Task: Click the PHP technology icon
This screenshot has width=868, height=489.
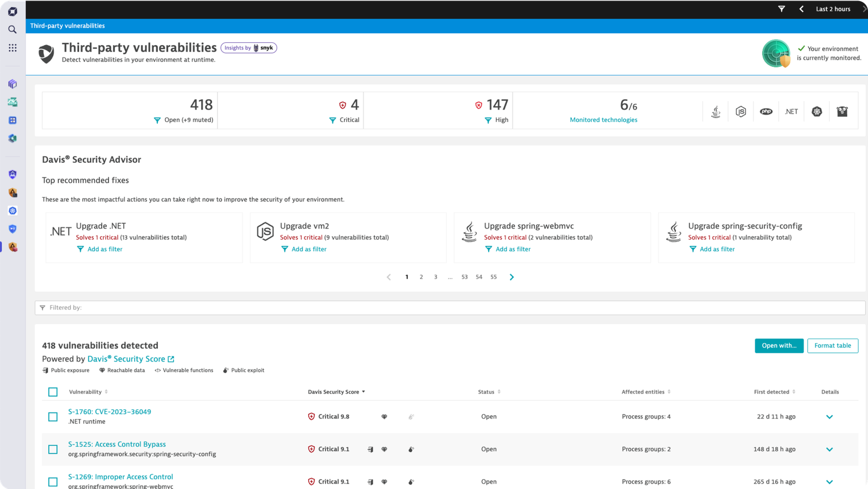Action: pyautogui.click(x=766, y=111)
